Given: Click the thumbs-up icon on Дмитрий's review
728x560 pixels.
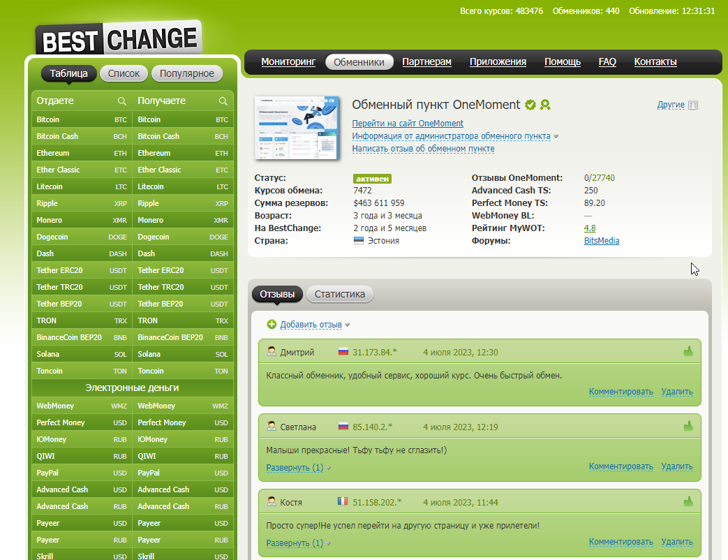Looking at the screenshot, I should pyautogui.click(x=688, y=351).
